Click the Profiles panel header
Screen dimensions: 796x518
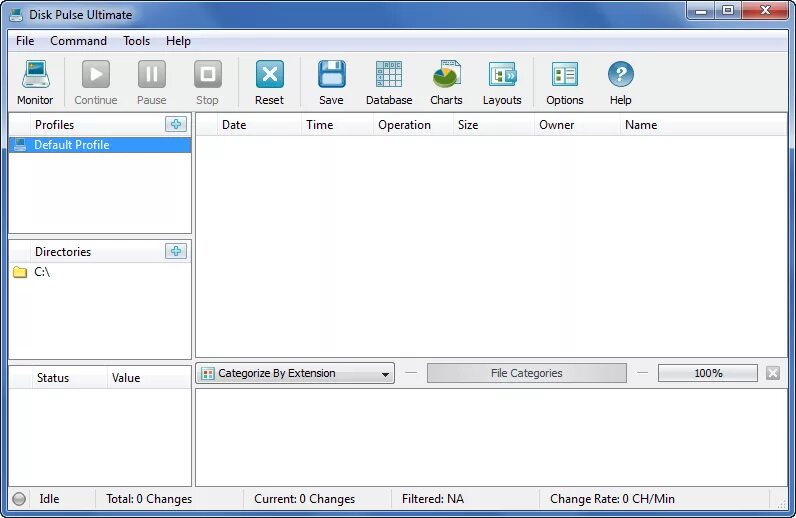(54, 124)
